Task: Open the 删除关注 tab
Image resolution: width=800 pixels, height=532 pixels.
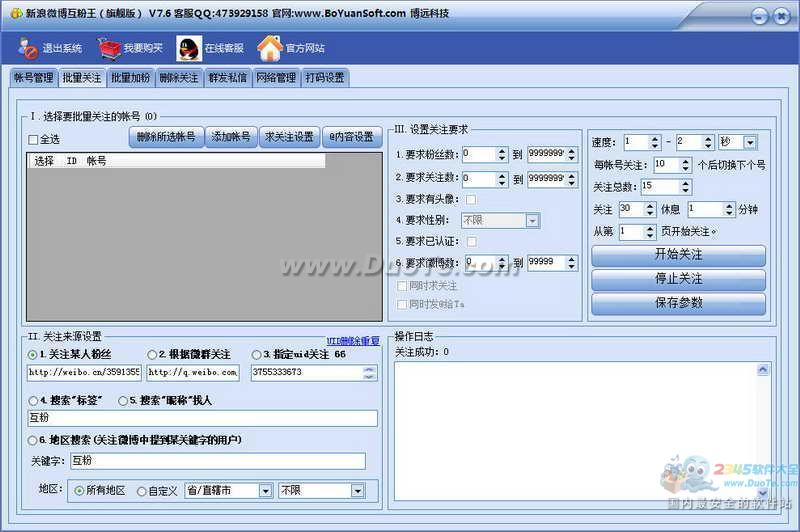Action: click(x=179, y=78)
